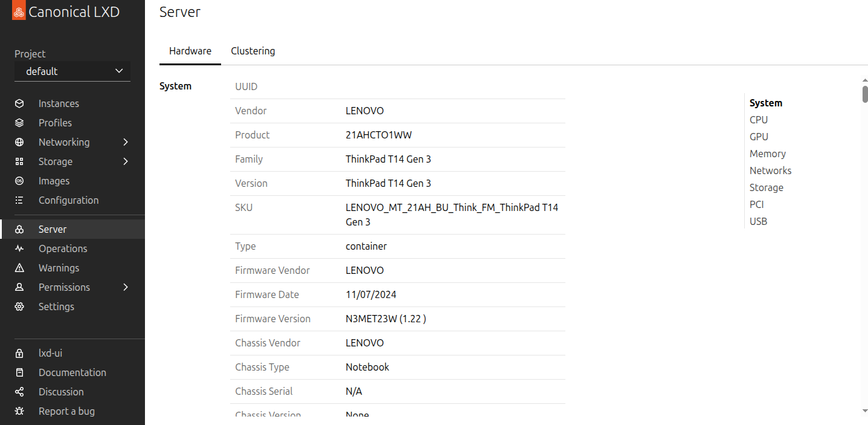Click the Type value container

pyautogui.click(x=366, y=246)
